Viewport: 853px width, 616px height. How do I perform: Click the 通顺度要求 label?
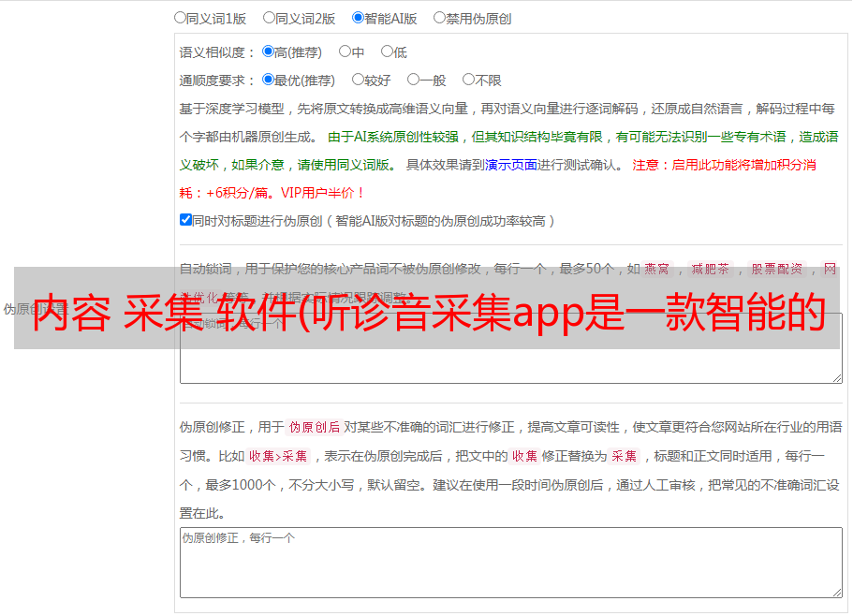[217, 81]
